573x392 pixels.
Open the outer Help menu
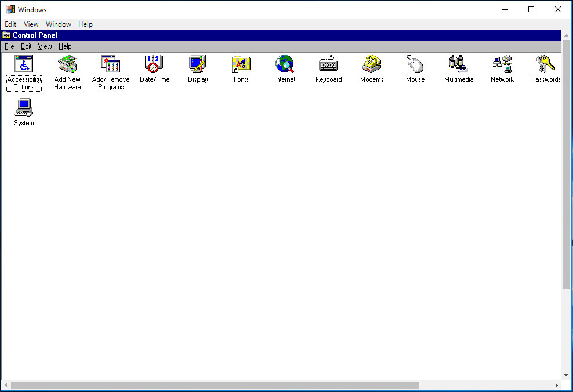pyautogui.click(x=85, y=24)
